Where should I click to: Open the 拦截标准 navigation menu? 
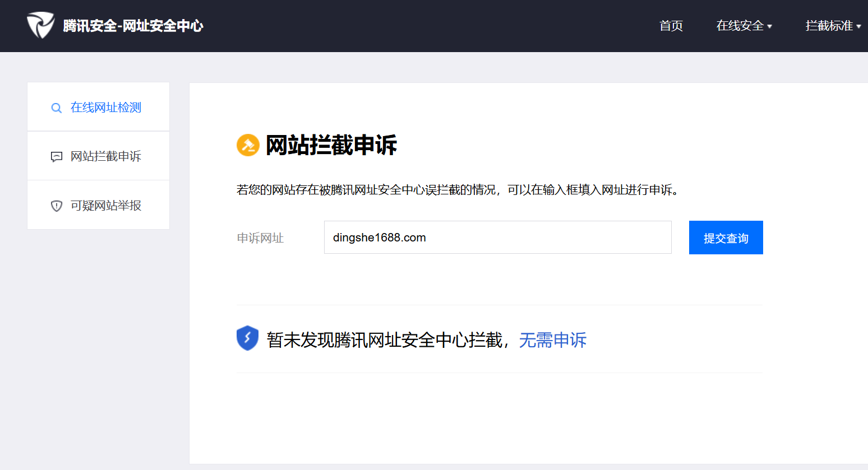point(833,26)
